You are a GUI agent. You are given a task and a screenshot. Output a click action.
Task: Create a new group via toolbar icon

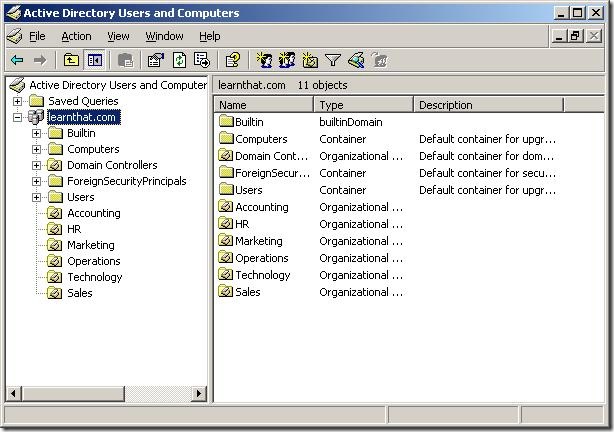tap(287, 60)
